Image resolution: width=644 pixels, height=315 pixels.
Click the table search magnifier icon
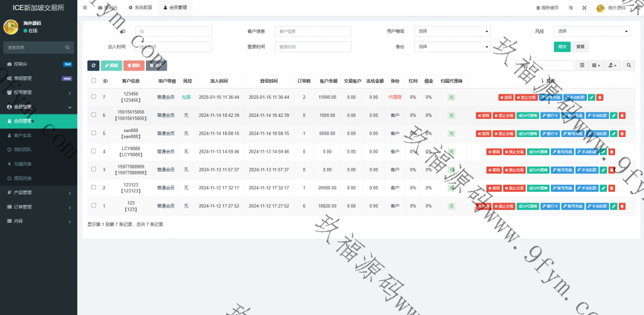tap(628, 65)
